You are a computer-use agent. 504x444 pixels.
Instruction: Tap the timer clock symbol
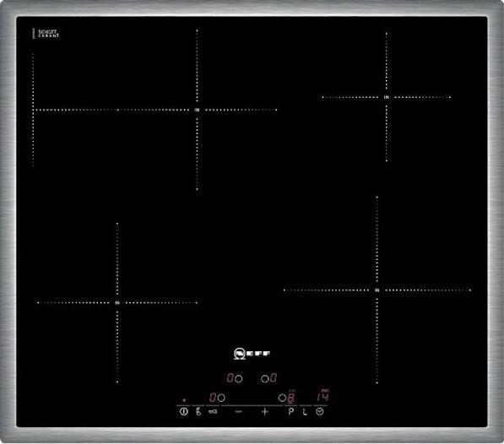[x=319, y=411]
